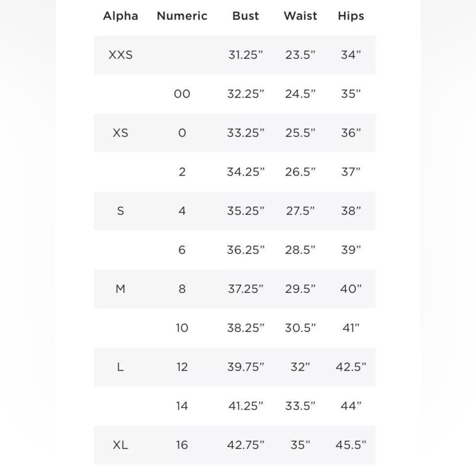Select the L alpha size cell
476x476 pixels.
[x=120, y=367]
